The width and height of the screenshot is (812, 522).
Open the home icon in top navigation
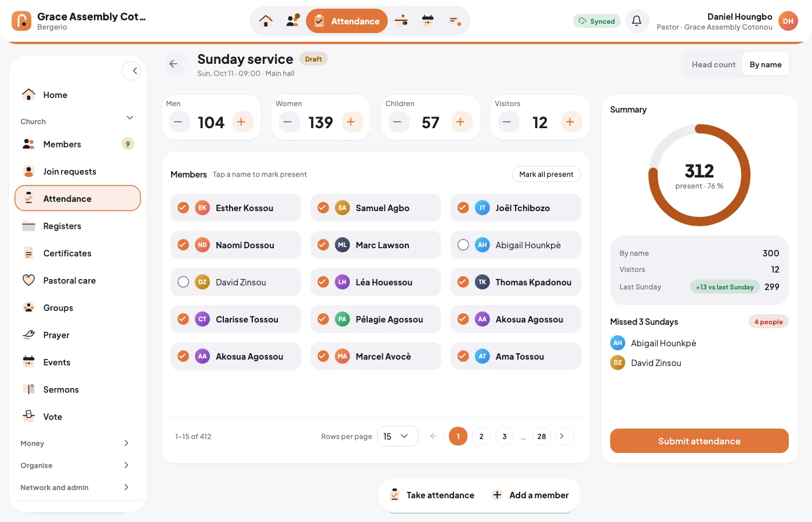266,21
